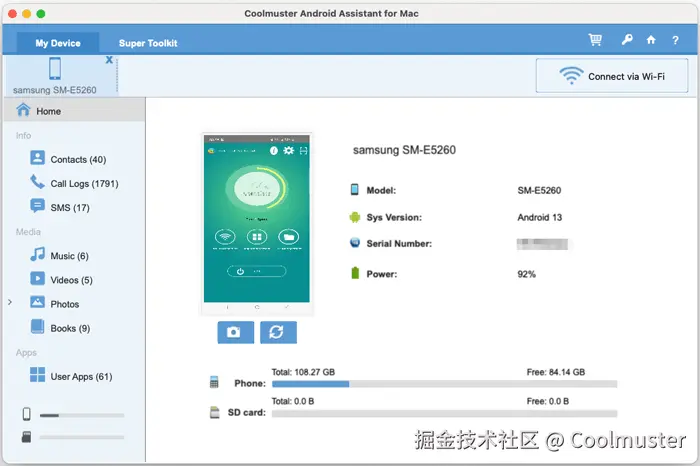Take a device screenshot with camera button
The image size is (700, 466).
[x=236, y=332]
